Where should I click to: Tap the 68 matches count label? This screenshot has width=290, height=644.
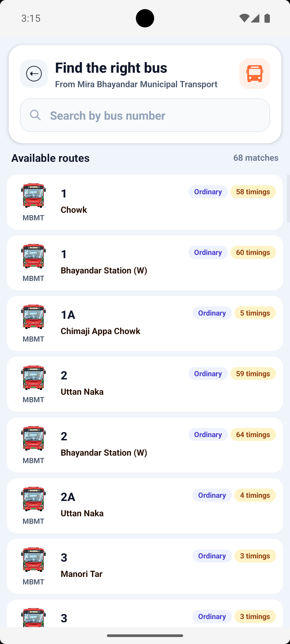point(256,158)
